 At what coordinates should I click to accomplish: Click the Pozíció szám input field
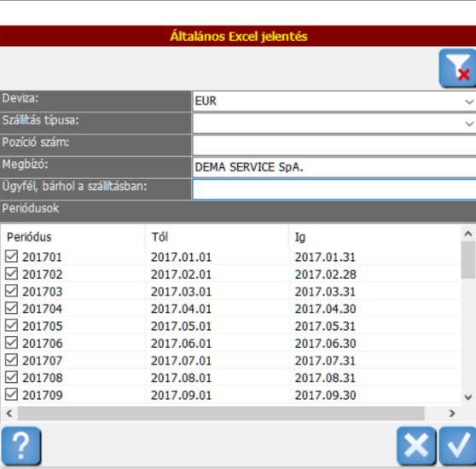point(334,145)
